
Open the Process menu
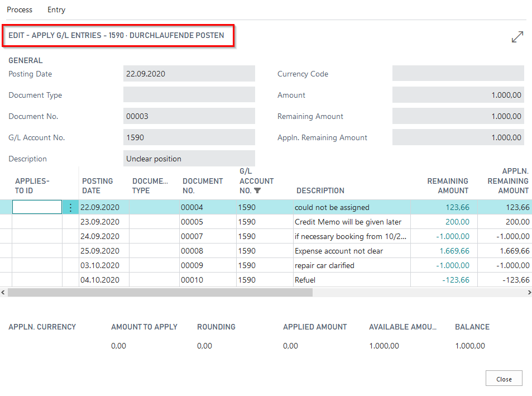[20, 9]
